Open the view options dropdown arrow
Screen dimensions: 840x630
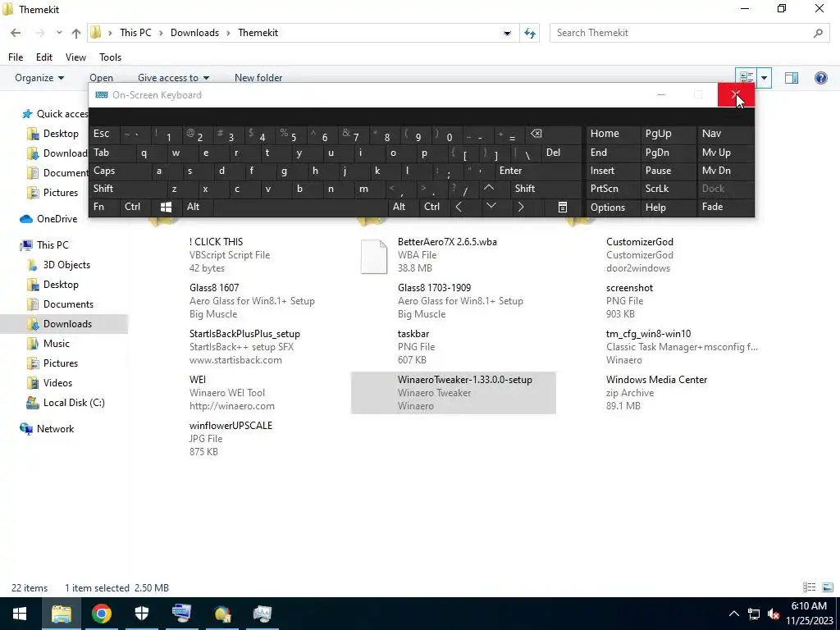pos(764,78)
